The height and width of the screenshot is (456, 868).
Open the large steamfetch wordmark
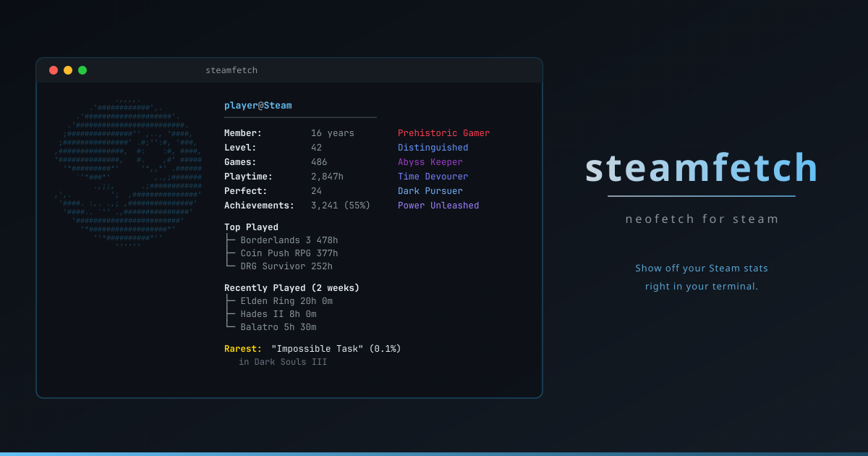701,168
